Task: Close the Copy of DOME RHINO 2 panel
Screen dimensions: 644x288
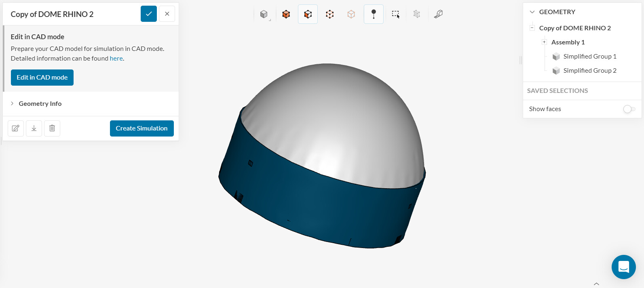Action: [x=167, y=14]
